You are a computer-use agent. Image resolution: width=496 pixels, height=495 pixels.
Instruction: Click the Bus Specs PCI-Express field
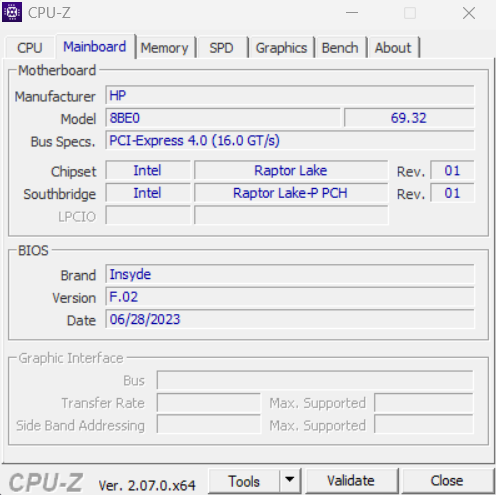click(290, 140)
